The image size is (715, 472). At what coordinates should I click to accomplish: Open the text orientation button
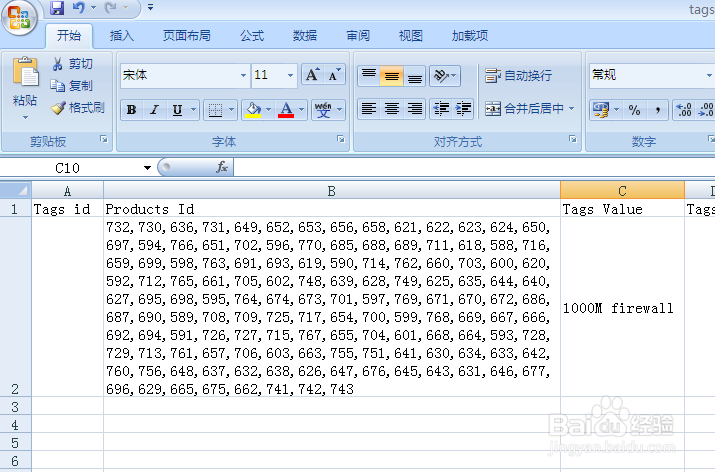[x=445, y=75]
